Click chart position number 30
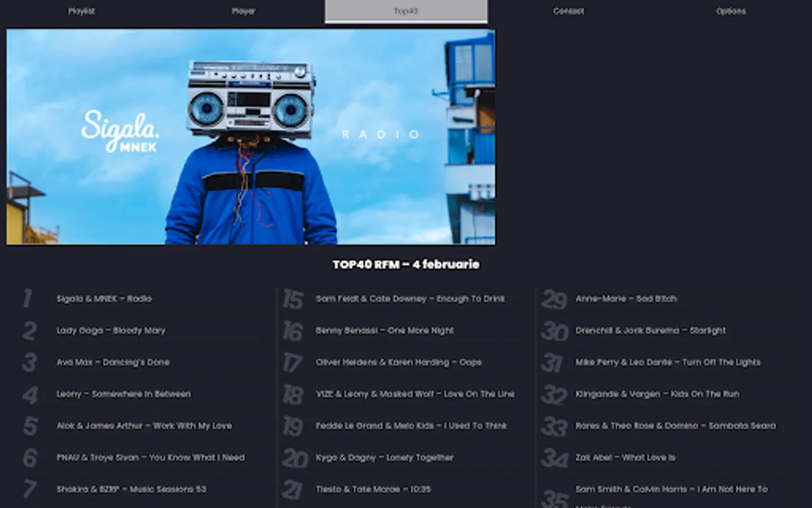Image resolution: width=812 pixels, height=508 pixels. (555, 331)
